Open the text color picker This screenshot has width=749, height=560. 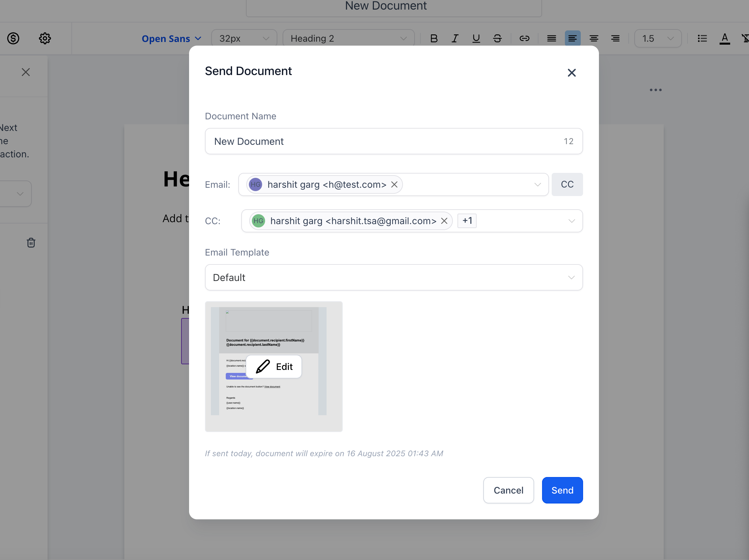tap(724, 38)
